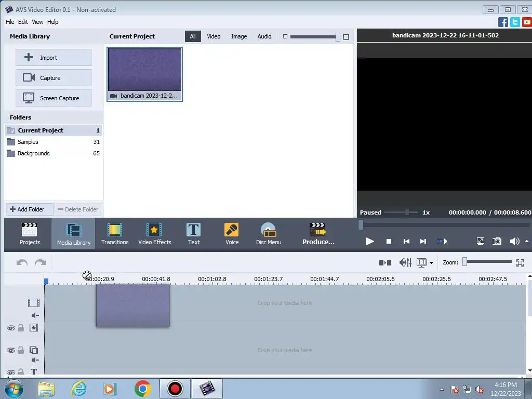This screenshot has width=532, height=399.
Task: Open the Transitions panel
Action: click(115, 234)
